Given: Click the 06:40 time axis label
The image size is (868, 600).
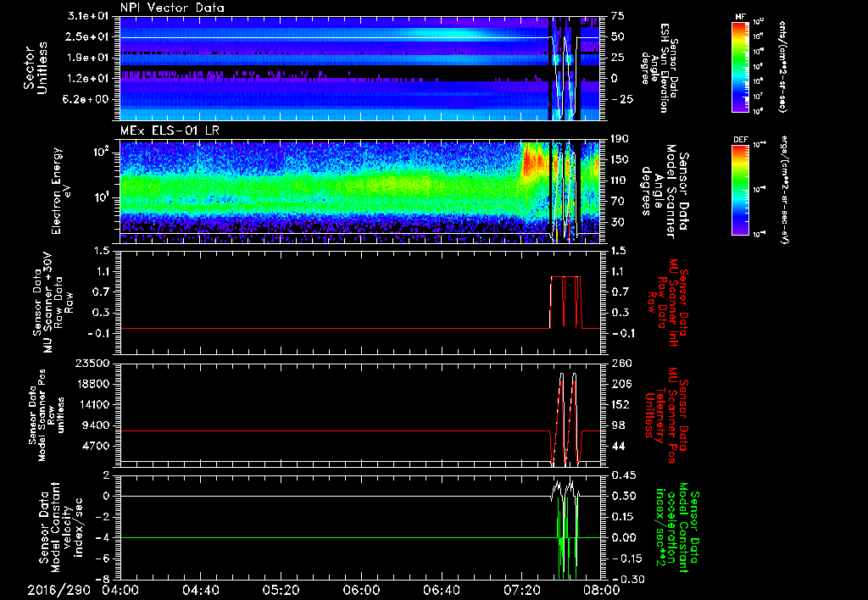Looking at the screenshot, I should (441, 589).
